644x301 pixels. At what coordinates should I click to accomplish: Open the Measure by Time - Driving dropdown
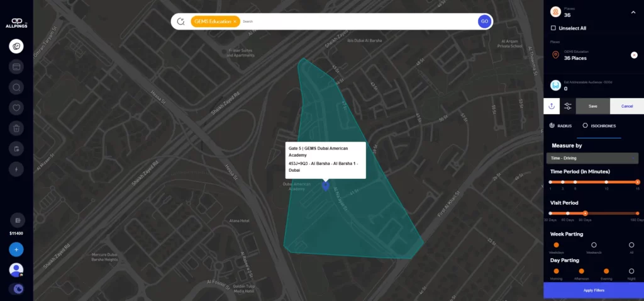(x=592, y=158)
